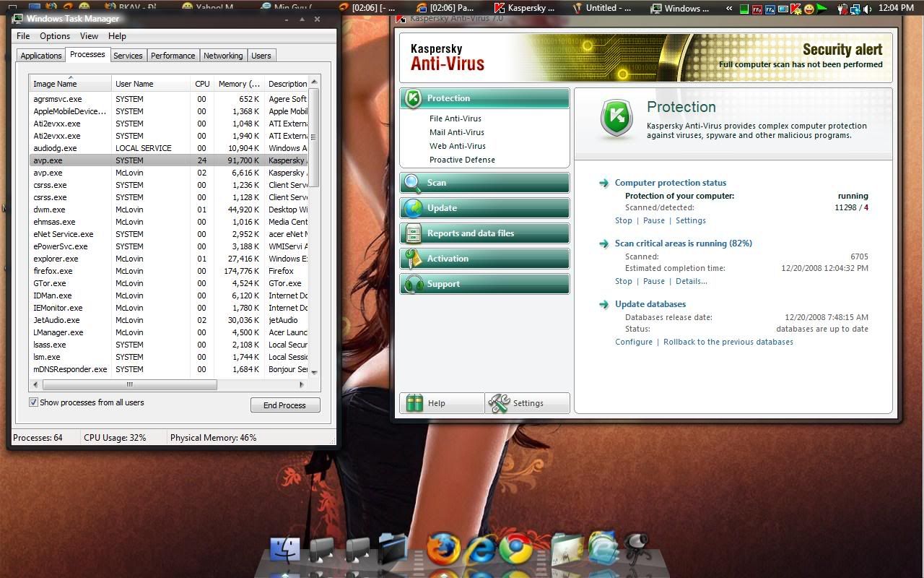
Task: Select the explorer.exe process row
Action: pyautogui.click(x=169, y=259)
